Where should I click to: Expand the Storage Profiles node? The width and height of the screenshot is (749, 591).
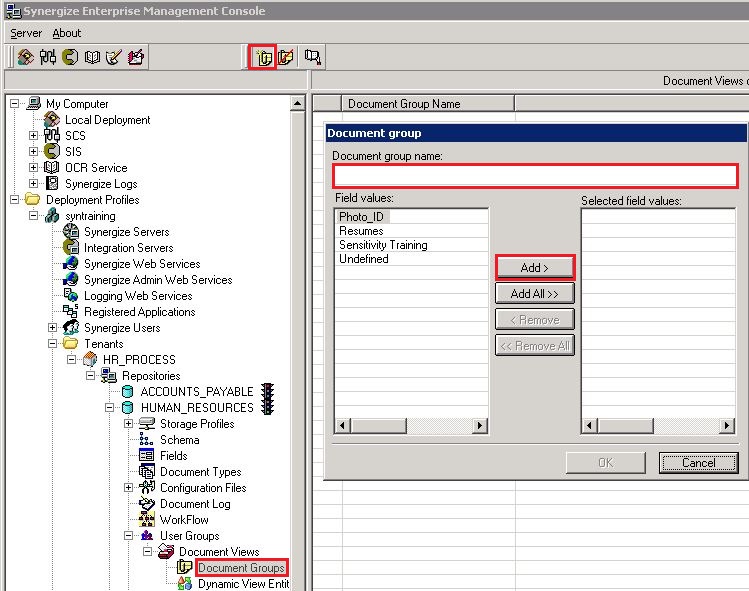coord(128,423)
